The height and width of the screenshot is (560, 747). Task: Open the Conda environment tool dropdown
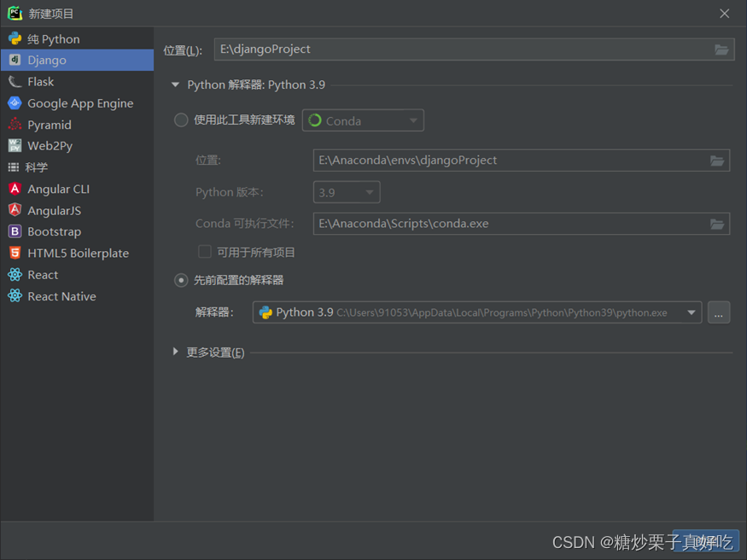(363, 120)
